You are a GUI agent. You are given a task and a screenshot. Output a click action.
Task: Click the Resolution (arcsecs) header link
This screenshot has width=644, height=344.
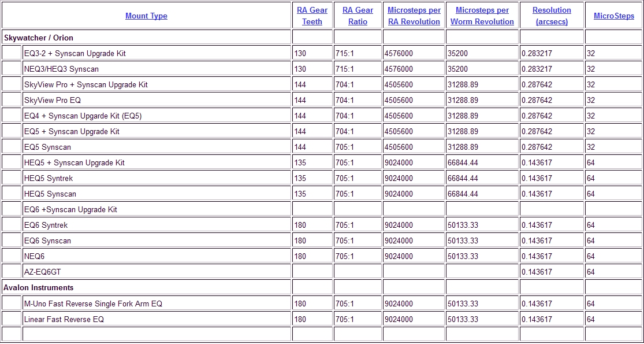coord(552,16)
